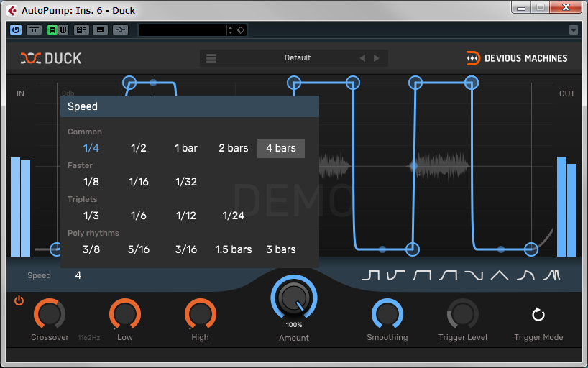Switch A/B settings comparison button
588x368 pixels.
click(81, 30)
